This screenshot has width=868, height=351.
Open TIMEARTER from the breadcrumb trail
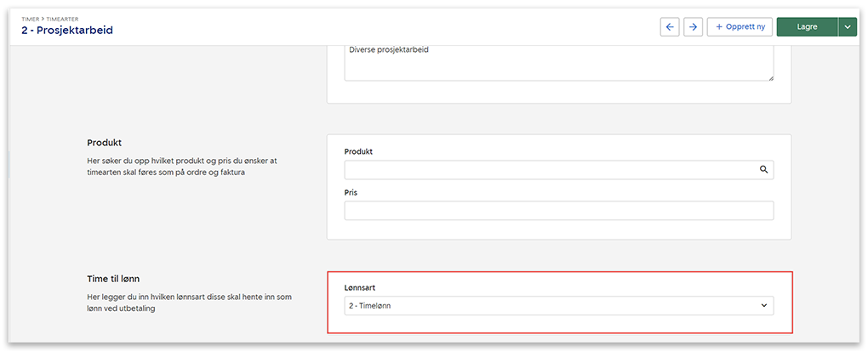(x=61, y=17)
